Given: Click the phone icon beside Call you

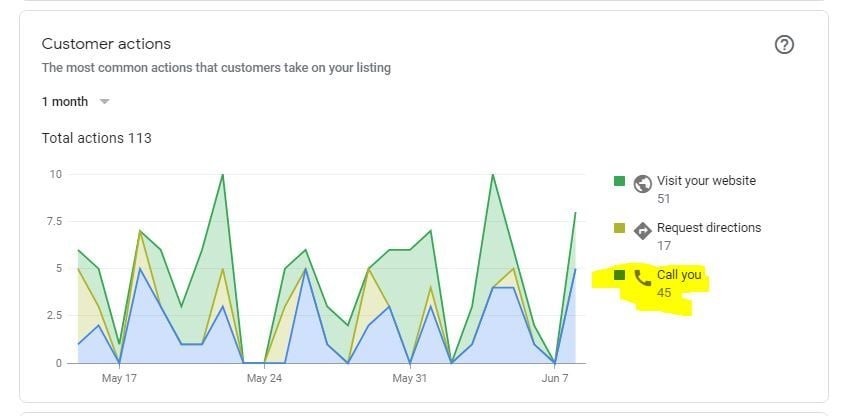Looking at the screenshot, I should (643, 277).
